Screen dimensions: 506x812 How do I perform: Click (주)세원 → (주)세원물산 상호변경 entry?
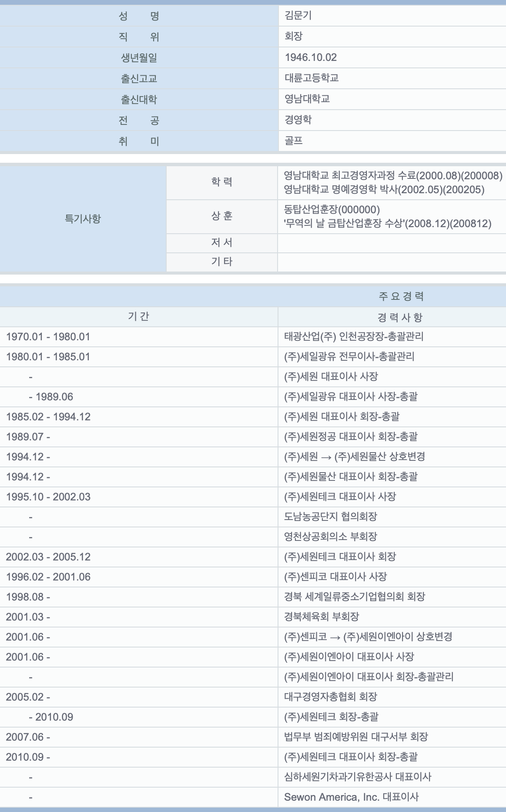point(355,456)
